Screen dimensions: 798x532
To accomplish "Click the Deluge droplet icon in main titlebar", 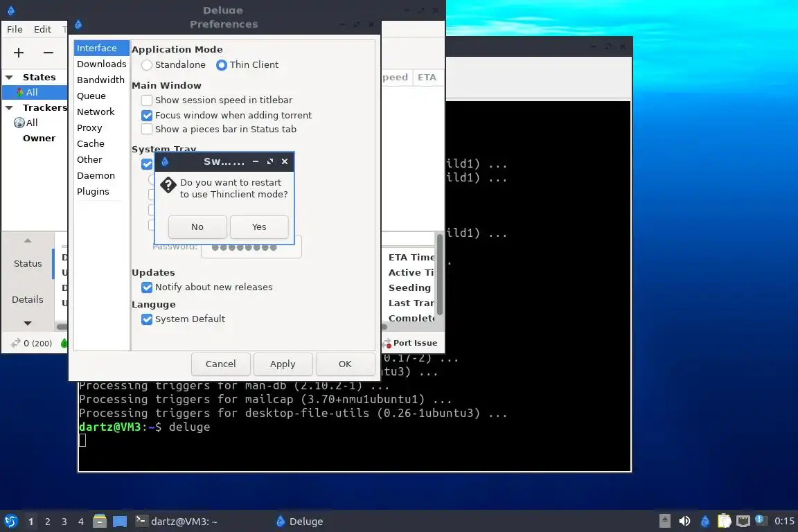I will click(10, 10).
